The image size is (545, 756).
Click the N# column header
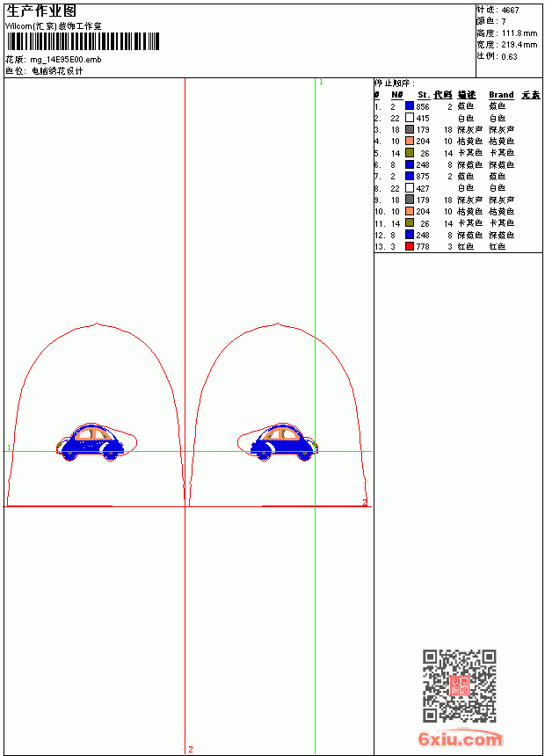coord(397,95)
